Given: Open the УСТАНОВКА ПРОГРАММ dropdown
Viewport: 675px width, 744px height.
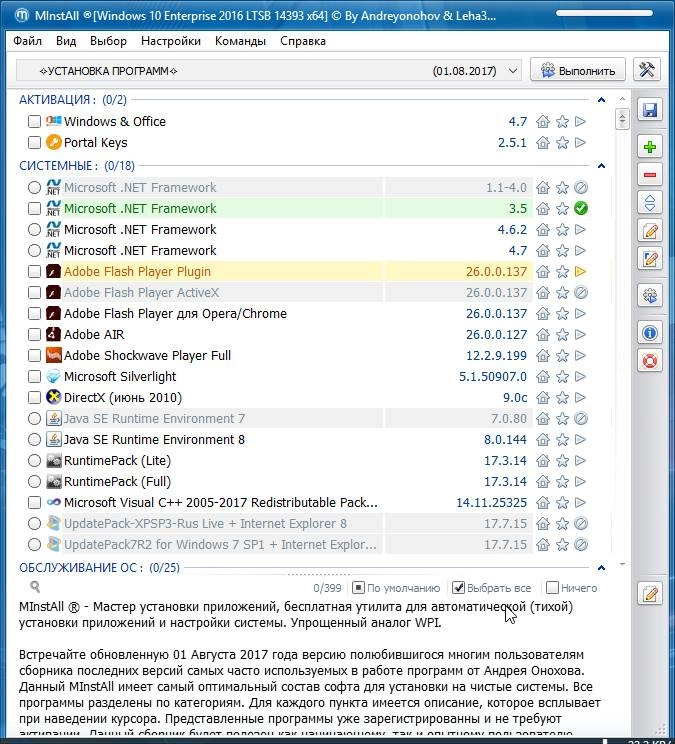Looking at the screenshot, I should point(269,71).
